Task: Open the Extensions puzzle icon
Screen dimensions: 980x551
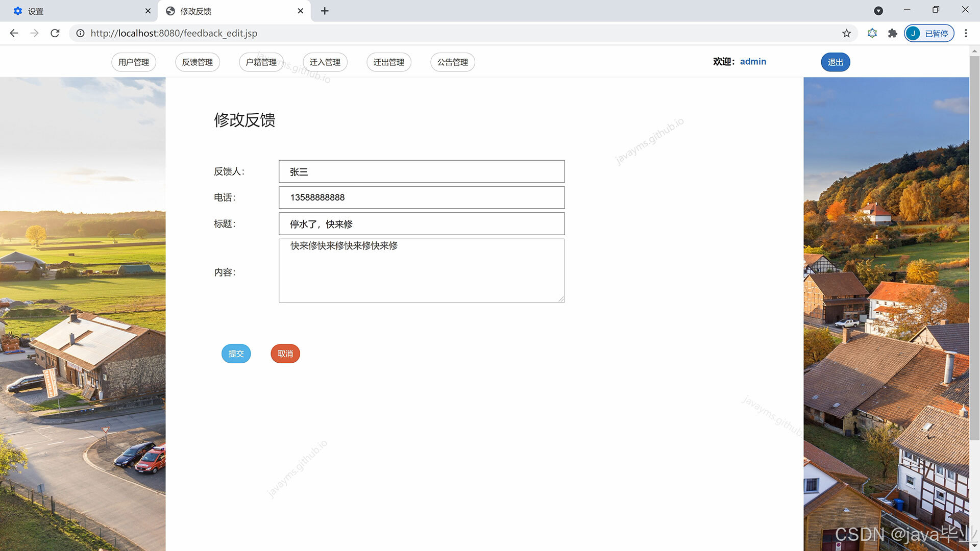Action: point(892,33)
